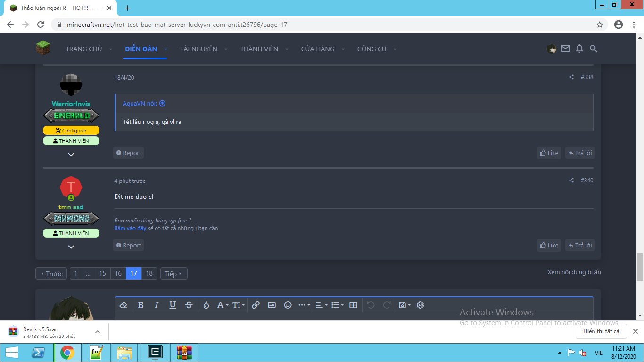Reload the page in Chrome
This screenshot has width=644, height=362.
point(41,25)
